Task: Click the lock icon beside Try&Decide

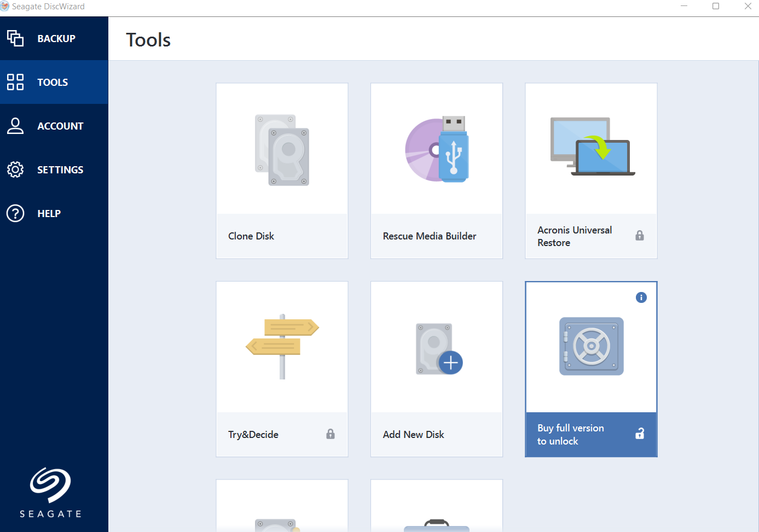Action: pyautogui.click(x=331, y=434)
